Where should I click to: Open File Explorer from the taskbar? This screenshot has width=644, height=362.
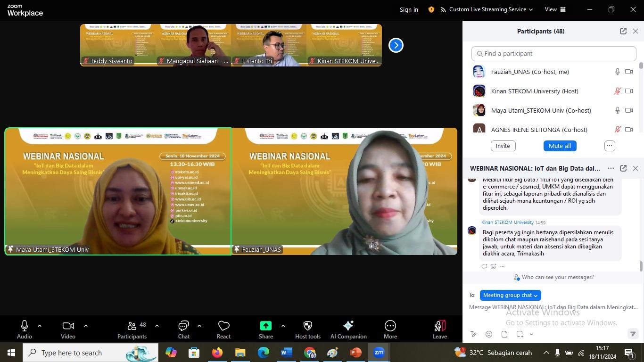(240, 353)
